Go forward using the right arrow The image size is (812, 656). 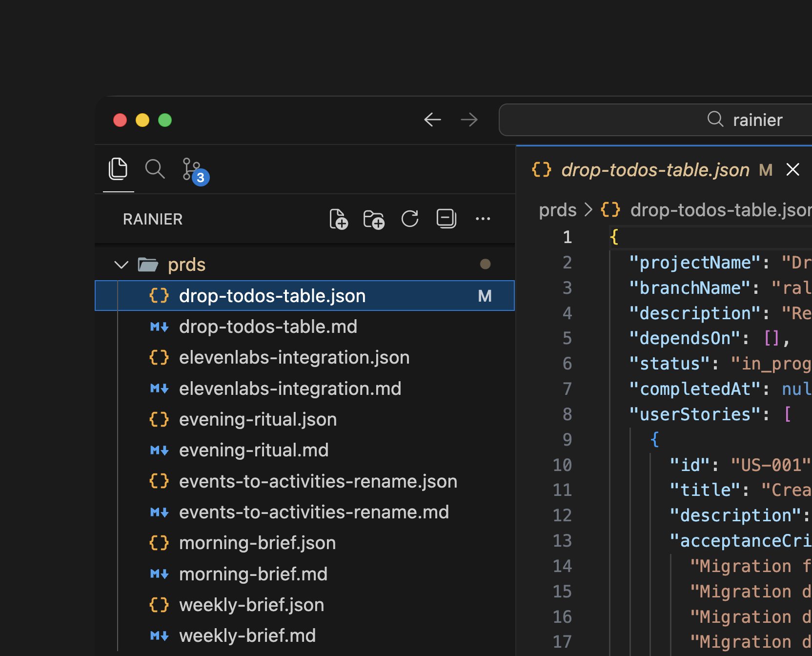click(469, 120)
